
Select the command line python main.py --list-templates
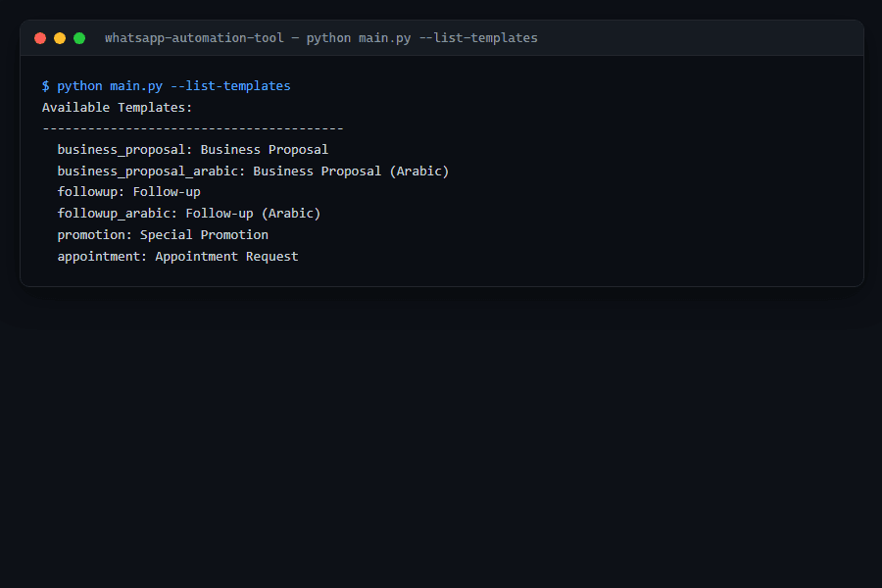166,86
